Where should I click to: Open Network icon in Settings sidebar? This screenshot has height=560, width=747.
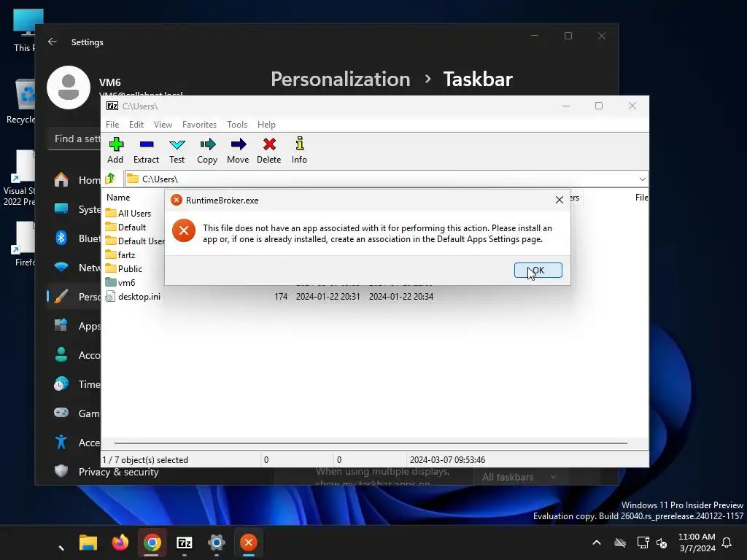point(61,267)
